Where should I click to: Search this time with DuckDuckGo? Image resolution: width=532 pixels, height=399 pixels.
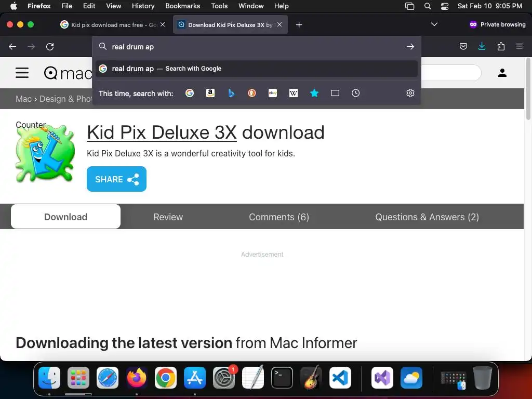click(252, 93)
